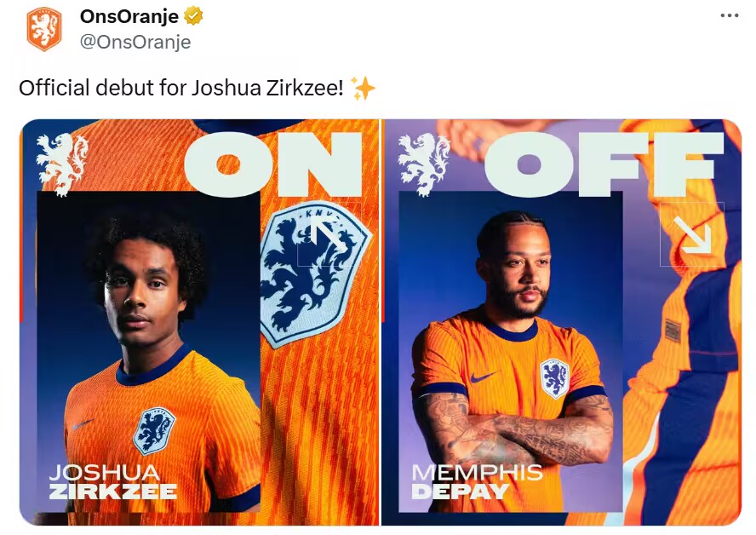Click the @OnsOranje handle
This screenshot has height=535, width=756.
[135, 42]
